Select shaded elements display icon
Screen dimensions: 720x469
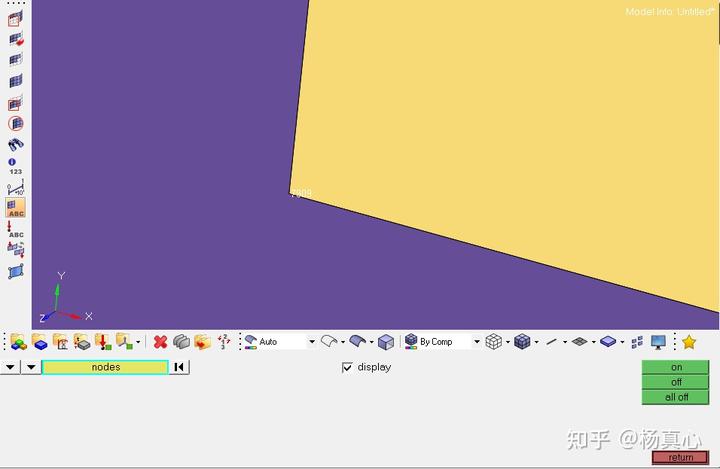click(x=523, y=342)
